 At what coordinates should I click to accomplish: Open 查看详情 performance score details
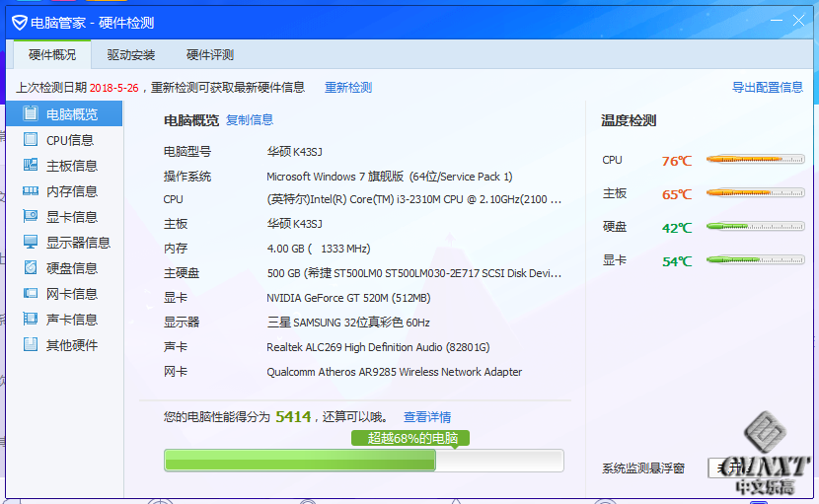coord(427,417)
